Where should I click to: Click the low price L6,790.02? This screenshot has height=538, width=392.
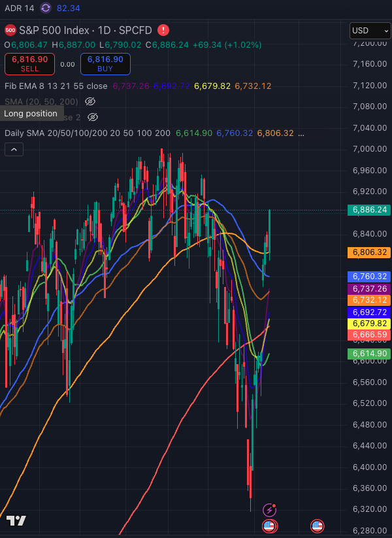(x=120, y=45)
